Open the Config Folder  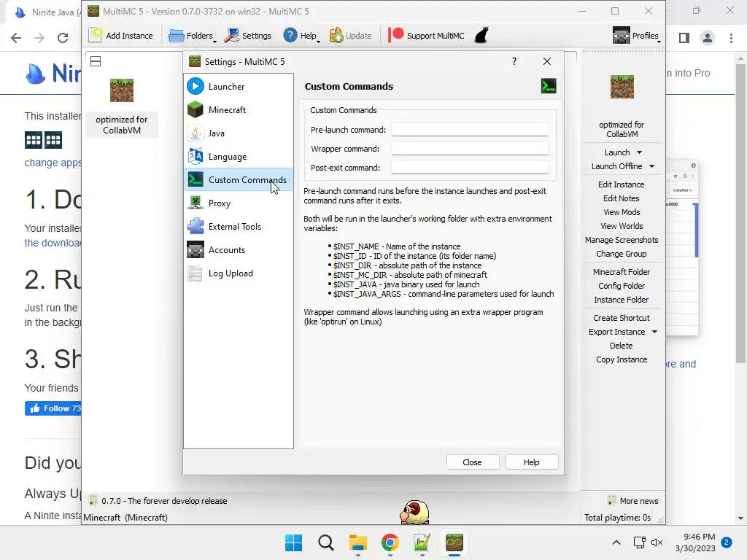622,285
